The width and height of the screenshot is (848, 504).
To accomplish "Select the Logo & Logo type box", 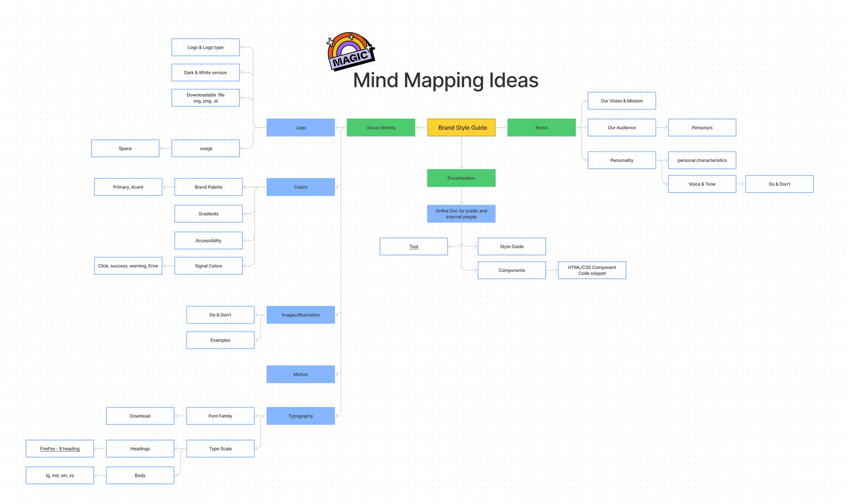I will coord(206,47).
